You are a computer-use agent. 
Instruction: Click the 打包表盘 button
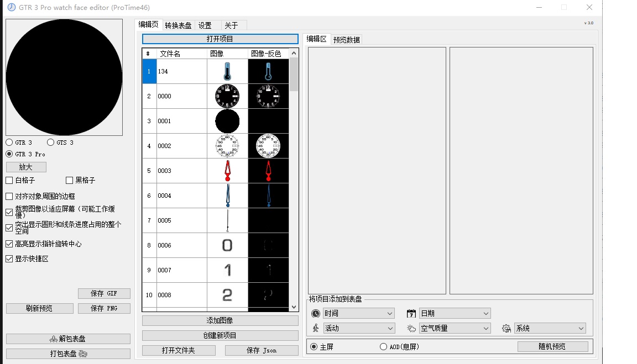[68, 354]
